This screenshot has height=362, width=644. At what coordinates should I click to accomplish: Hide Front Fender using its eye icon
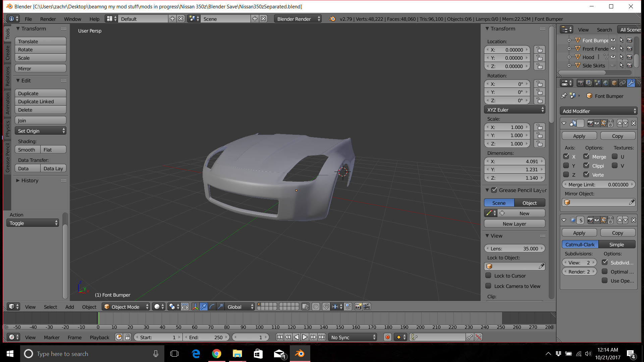pyautogui.click(x=613, y=49)
